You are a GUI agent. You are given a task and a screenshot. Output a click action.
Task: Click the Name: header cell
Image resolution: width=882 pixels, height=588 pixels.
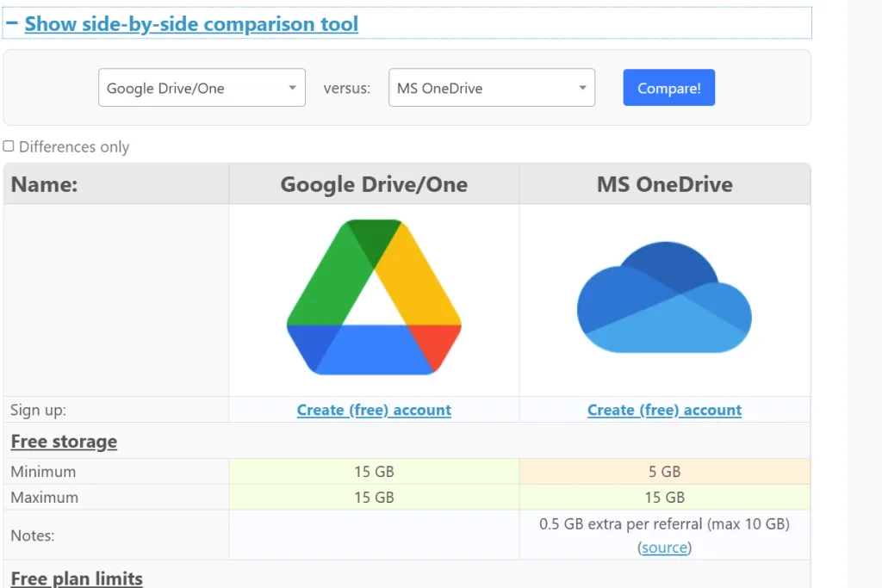116,184
